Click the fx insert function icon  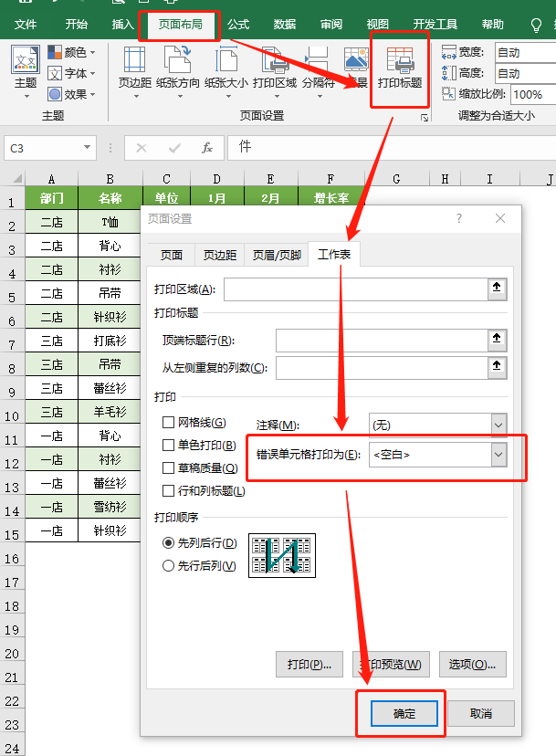pos(207,148)
